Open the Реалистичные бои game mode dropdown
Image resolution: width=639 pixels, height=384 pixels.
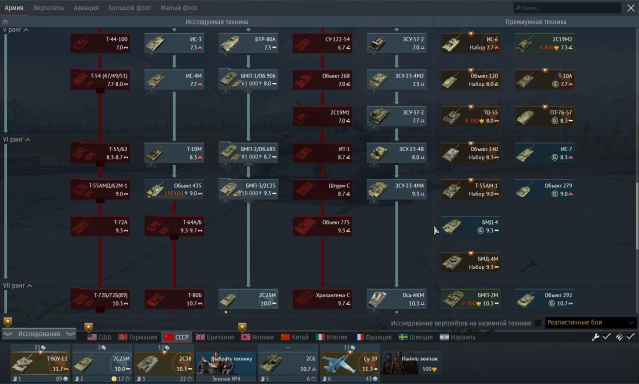tap(590, 322)
